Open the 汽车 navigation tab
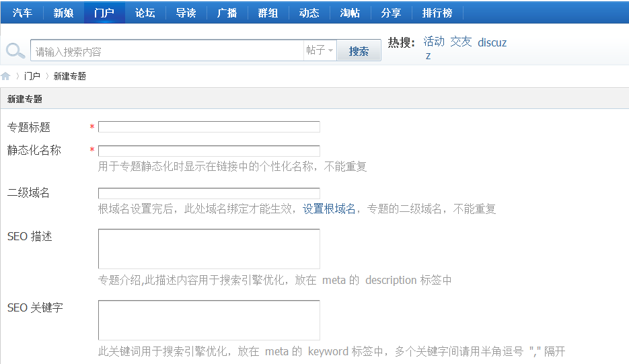This screenshot has height=364, width=629. click(23, 13)
